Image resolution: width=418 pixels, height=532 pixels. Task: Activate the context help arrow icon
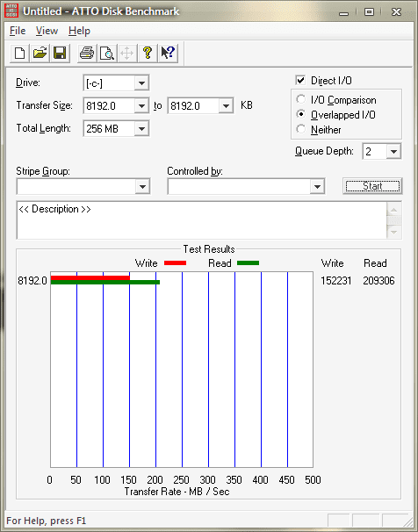168,54
